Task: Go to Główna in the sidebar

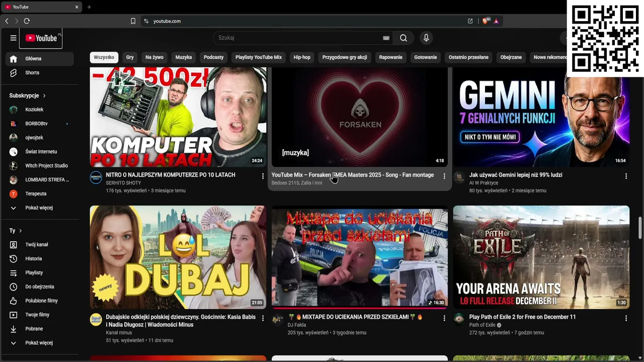Action: pyautogui.click(x=40, y=59)
